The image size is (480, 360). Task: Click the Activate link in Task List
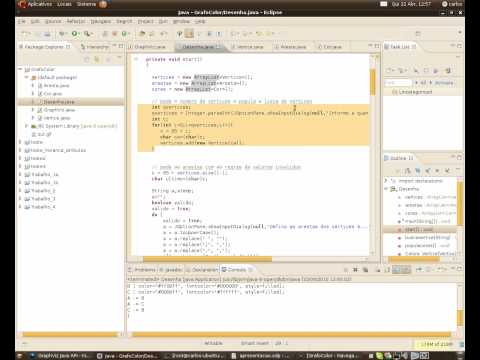pyautogui.click(x=444, y=82)
